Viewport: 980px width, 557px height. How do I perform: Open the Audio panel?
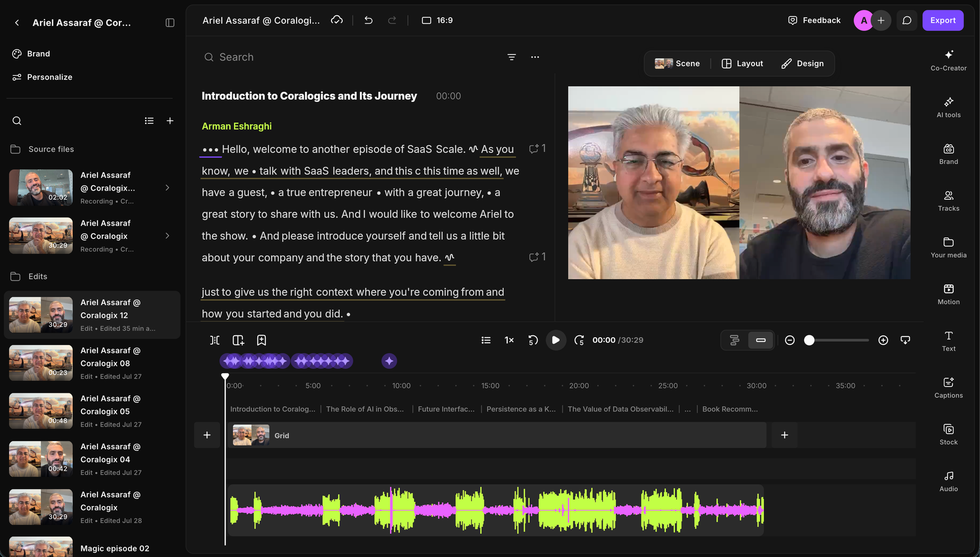(x=948, y=480)
